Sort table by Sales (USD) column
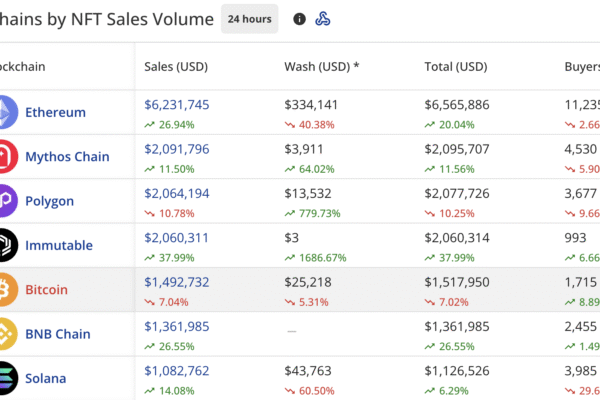This screenshot has height=400, width=600. click(175, 67)
